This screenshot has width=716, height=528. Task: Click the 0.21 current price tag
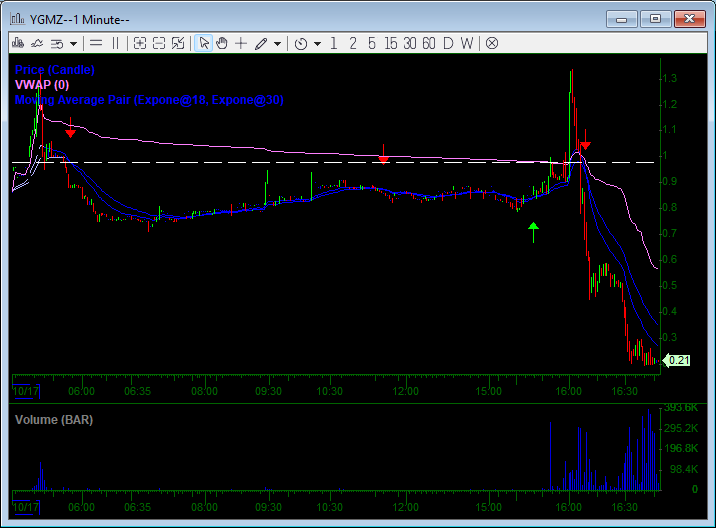tap(677, 360)
